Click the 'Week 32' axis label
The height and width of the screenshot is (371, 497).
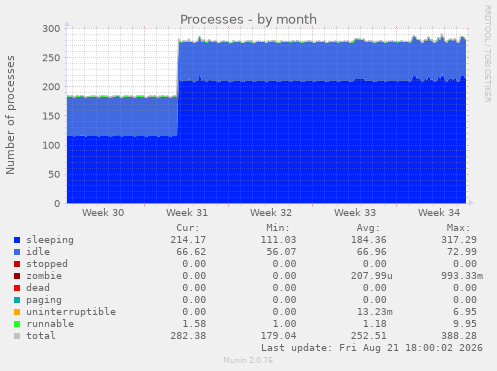[x=271, y=212]
